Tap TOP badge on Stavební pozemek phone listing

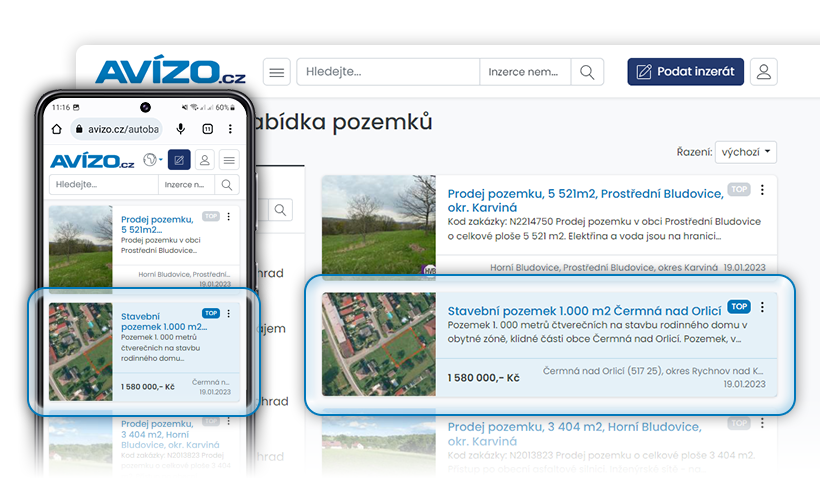tap(211, 313)
